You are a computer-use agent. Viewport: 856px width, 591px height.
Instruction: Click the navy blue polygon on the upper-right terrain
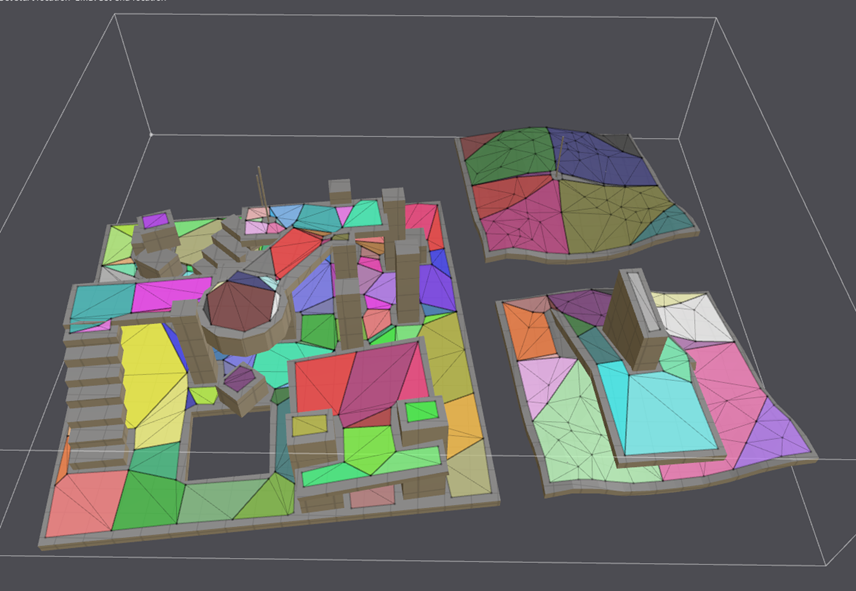pos(597,156)
